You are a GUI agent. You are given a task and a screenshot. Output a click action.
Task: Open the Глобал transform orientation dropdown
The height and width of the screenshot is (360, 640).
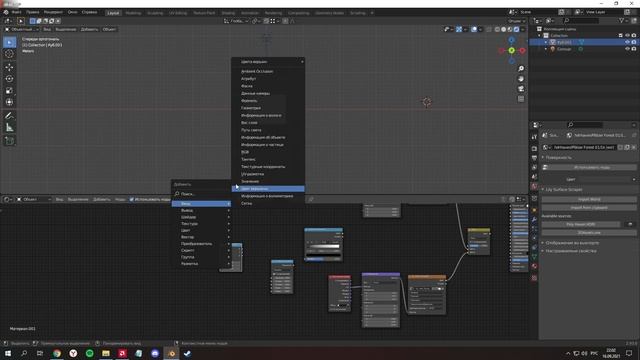236,21
